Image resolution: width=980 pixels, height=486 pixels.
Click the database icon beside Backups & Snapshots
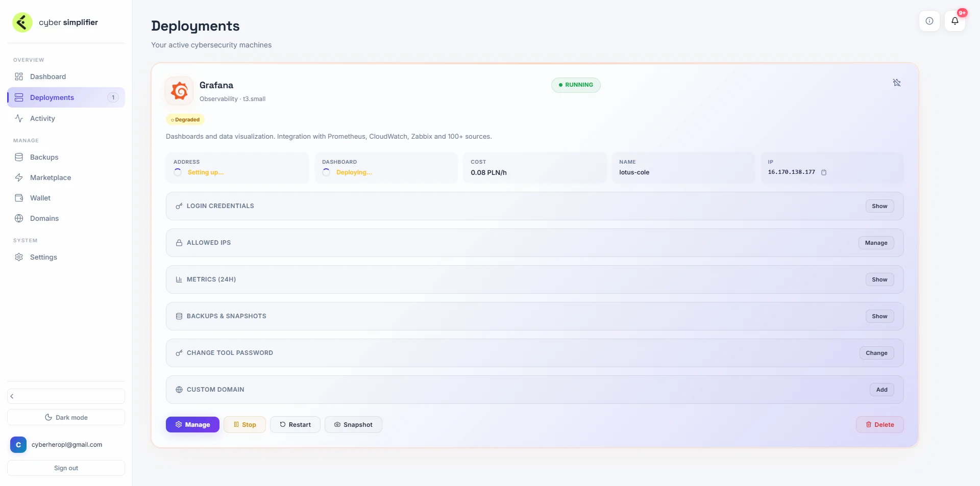(179, 316)
